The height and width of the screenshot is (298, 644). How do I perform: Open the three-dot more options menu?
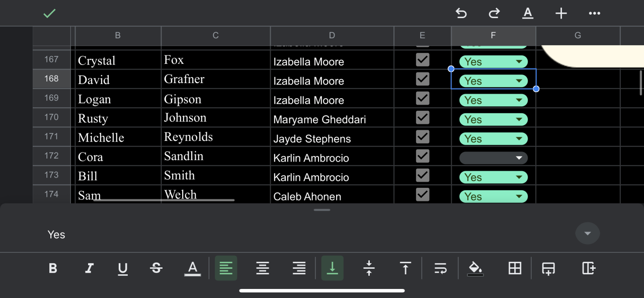tap(594, 14)
